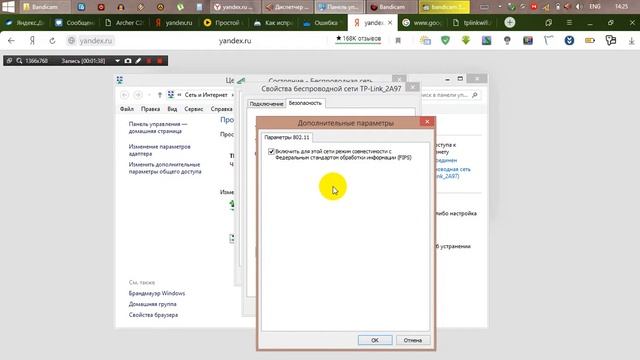Screen dimensions: 640x360
Task: Switch to the Ошибка browser tab
Action: pyautogui.click(x=322, y=23)
